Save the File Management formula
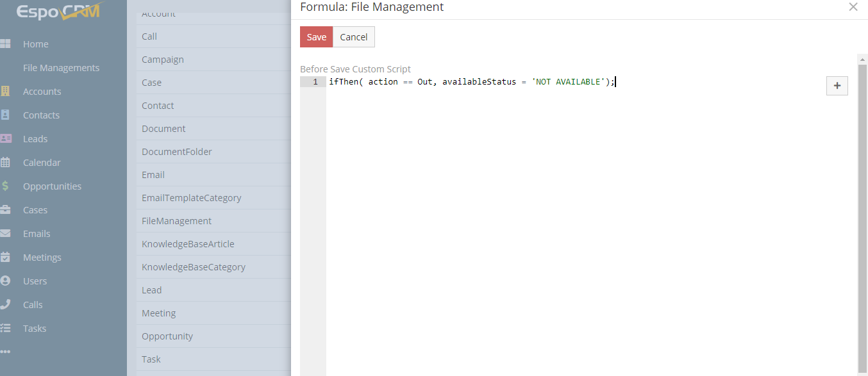The height and width of the screenshot is (376, 868). (316, 37)
